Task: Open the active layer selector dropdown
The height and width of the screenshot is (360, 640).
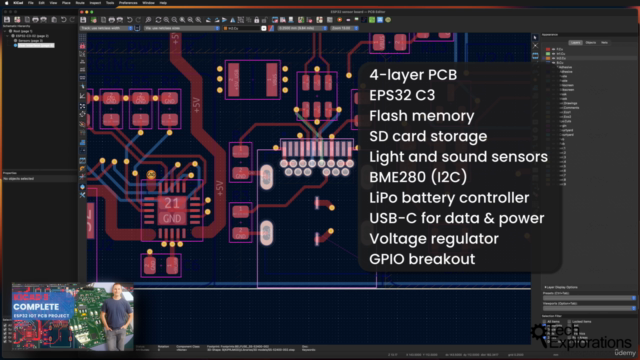Action: [244, 28]
